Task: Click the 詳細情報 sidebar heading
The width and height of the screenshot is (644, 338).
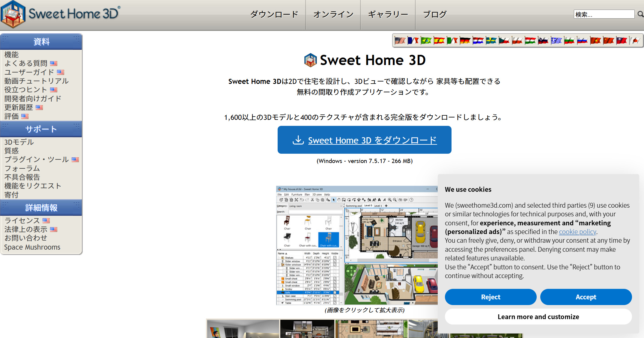Action: pos(41,208)
